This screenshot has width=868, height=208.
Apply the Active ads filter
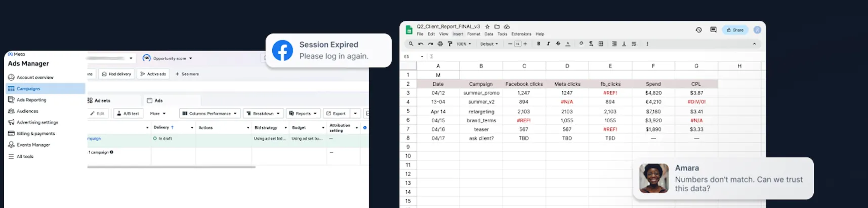coord(153,74)
